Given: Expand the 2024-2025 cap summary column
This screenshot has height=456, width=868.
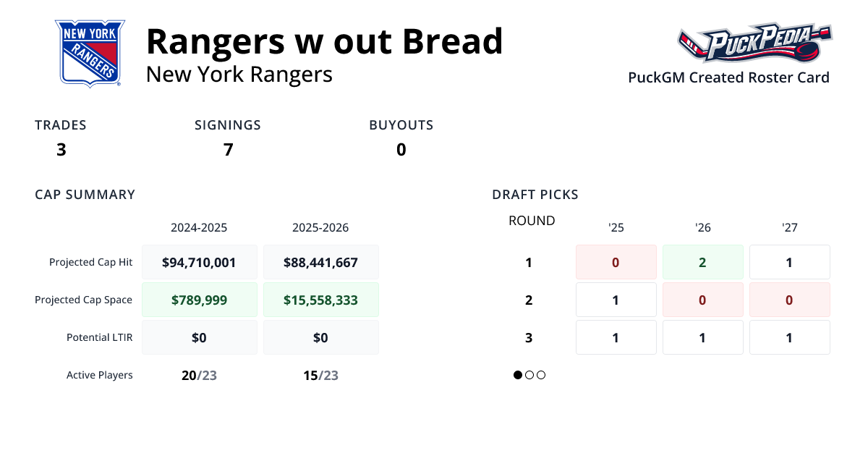Looking at the screenshot, I should (200, 227).
